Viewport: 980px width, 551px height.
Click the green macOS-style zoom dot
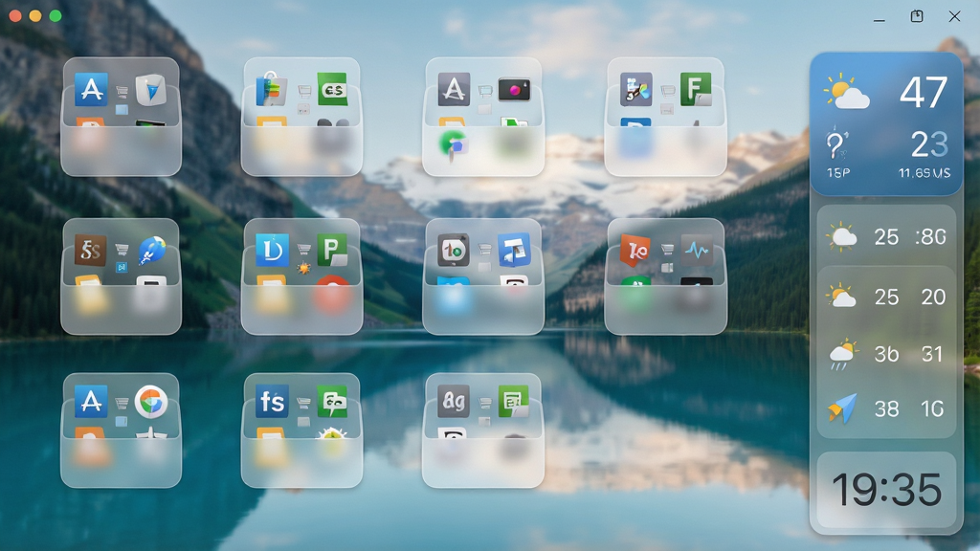tap(56, 15)
